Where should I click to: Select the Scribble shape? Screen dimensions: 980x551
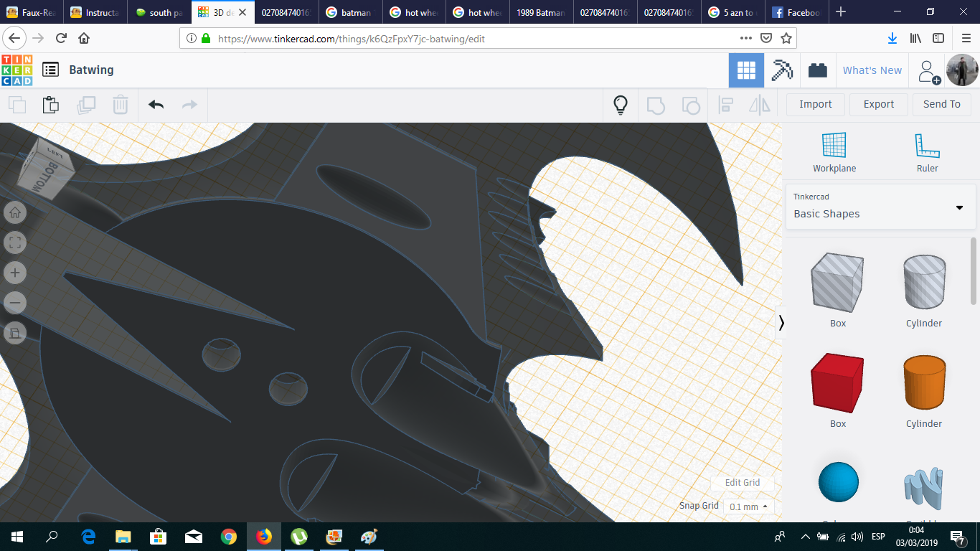(x=924, y=488)
